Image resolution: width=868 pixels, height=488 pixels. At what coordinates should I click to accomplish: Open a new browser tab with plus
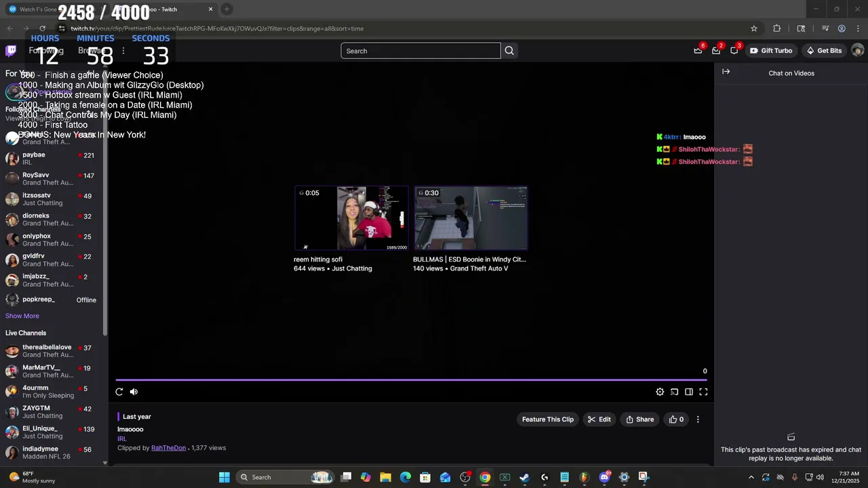pyautogui.click(x=226, y=9)
